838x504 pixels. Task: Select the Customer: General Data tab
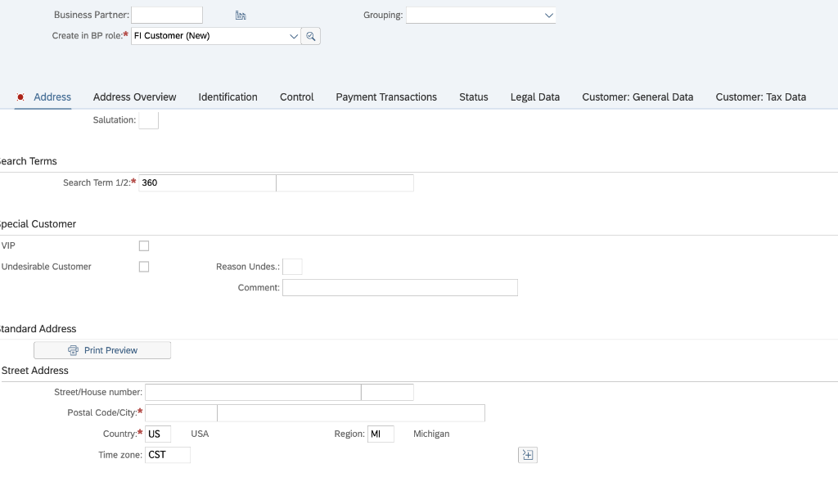point(638,97)
